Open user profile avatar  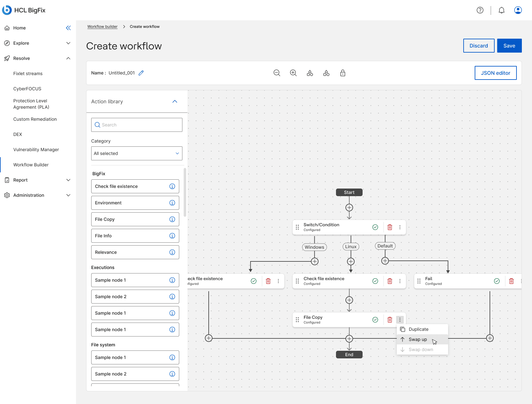tap(518, 10)
